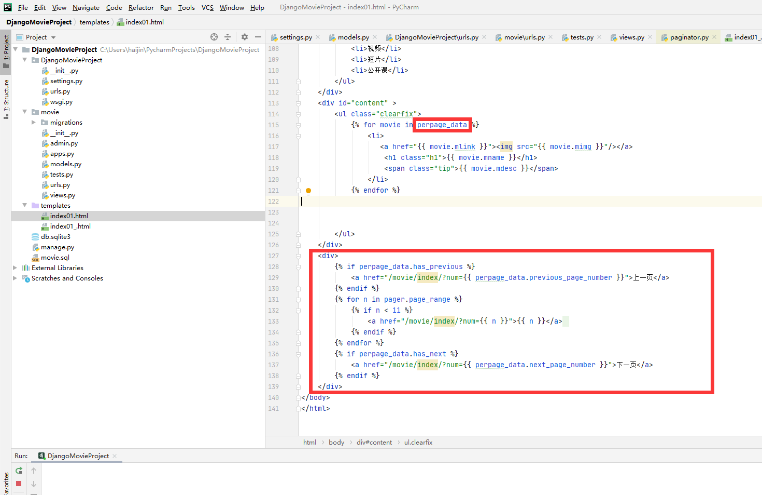The image size is (762, 495).
Task: Click the empty editor line 122
Action: click(530, 201)
